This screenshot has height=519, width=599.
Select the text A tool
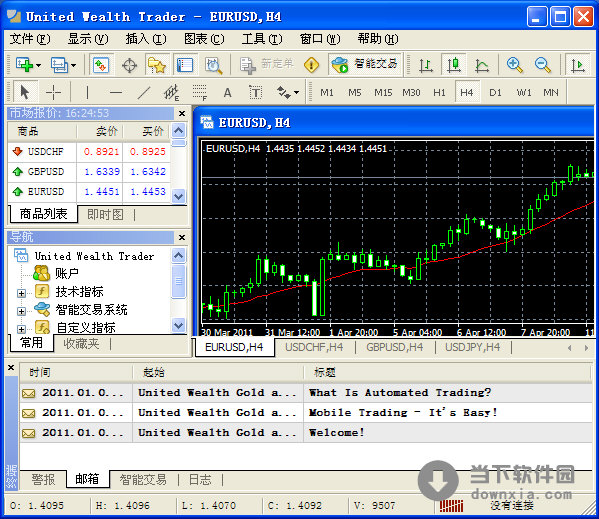pyautogui.click(x=227, y=92)
